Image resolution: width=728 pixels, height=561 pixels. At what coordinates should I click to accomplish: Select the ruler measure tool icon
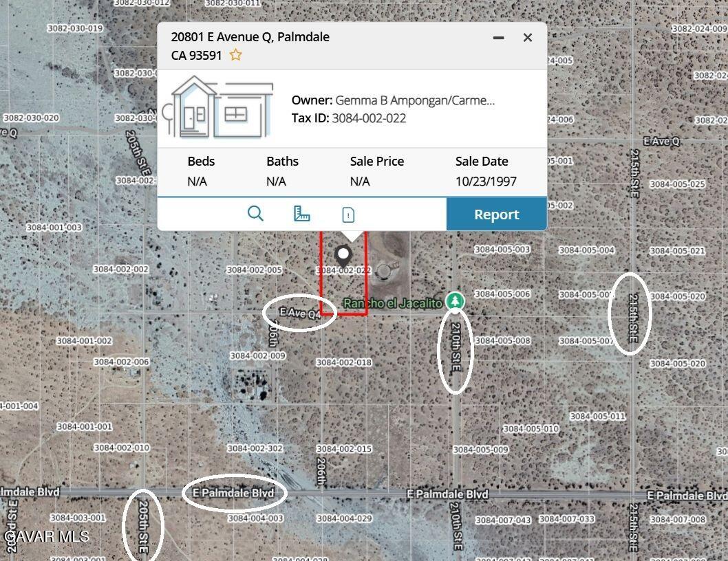point(301,214)
